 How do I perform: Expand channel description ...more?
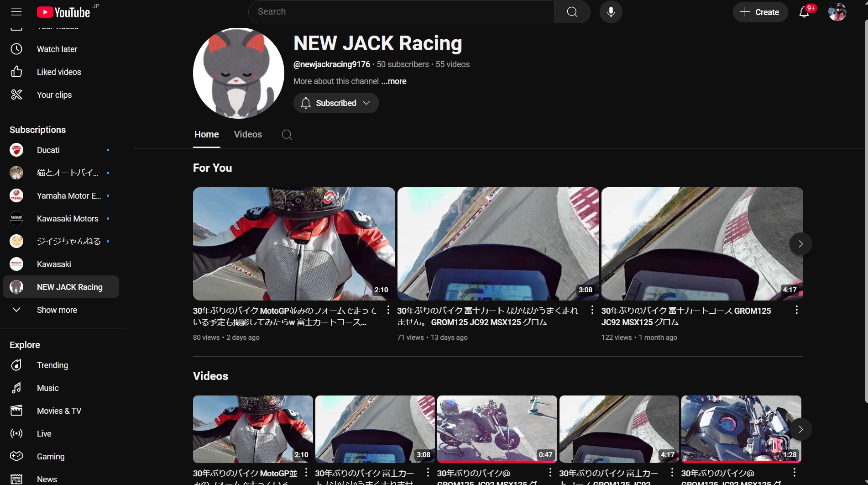click(394, 81)
